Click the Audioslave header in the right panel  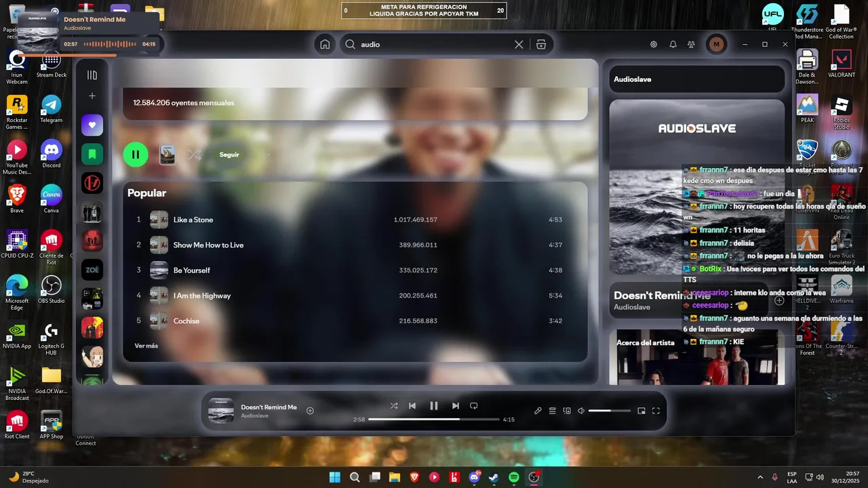(633, 79)
